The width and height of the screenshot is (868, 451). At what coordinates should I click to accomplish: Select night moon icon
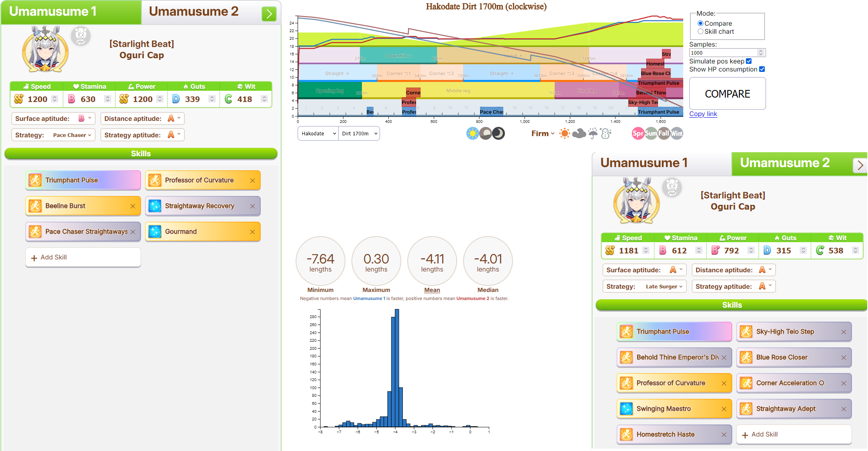[x=498, y=133]
